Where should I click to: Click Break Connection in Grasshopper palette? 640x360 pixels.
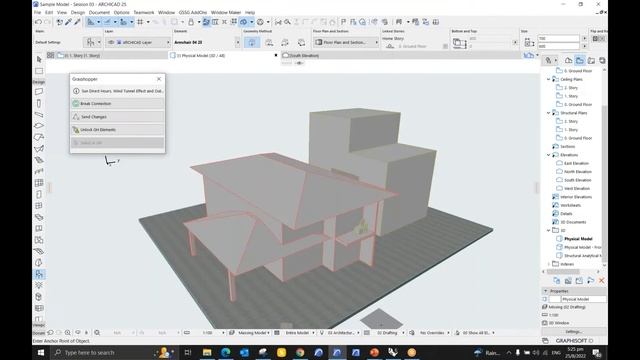click(x=118, y=104)
